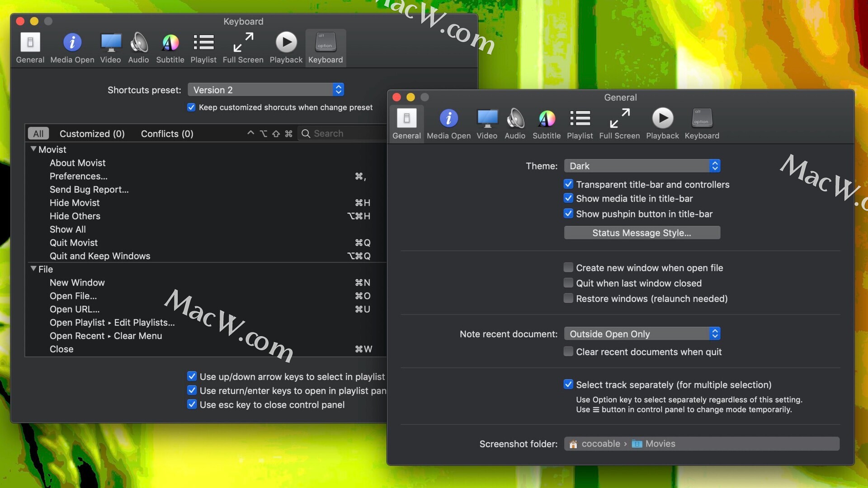The width and height of the screenshot is (868, 488).
Task: Click the magnifier icon in shortcut search
Action: pos(306,133)
